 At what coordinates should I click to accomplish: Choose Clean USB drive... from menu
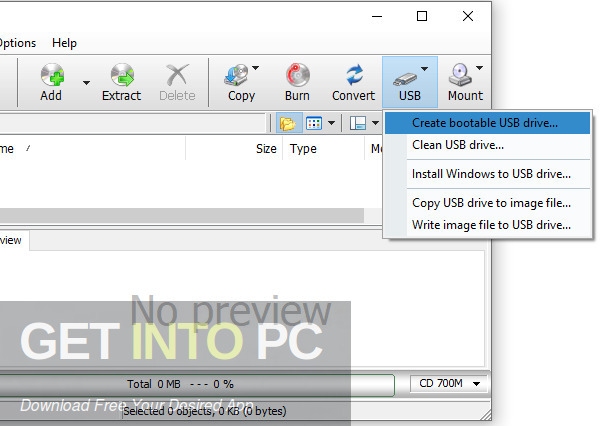pyautogui.click(x=487, y=145)
